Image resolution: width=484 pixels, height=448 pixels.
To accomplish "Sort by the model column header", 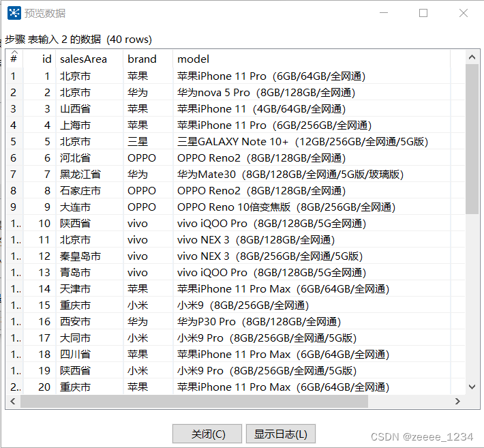I will tap(312, 59).
